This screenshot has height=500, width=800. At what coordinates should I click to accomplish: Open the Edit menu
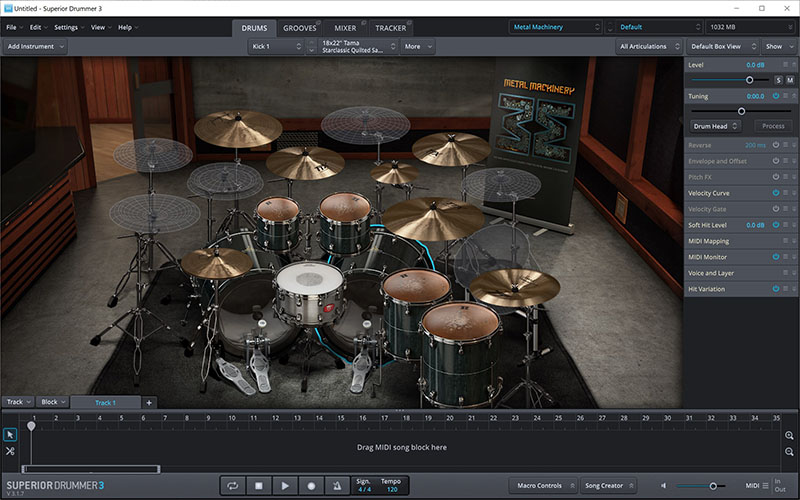click(x=38, y=28)
